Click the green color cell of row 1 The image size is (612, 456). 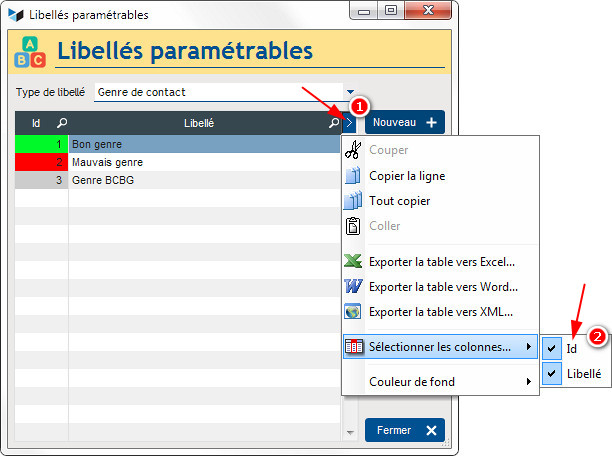[x=41, y=144]
